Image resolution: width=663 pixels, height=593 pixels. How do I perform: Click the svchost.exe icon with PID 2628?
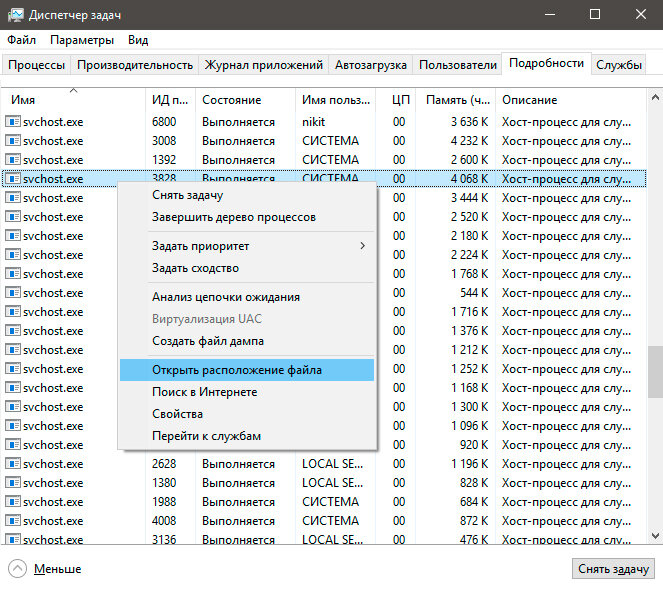tap(13, 464)
